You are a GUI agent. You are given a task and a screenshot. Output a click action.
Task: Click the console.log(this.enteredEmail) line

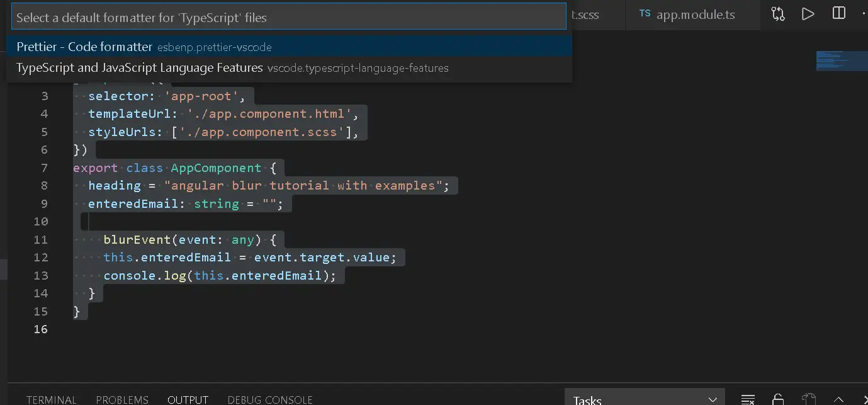pos(220,275)
